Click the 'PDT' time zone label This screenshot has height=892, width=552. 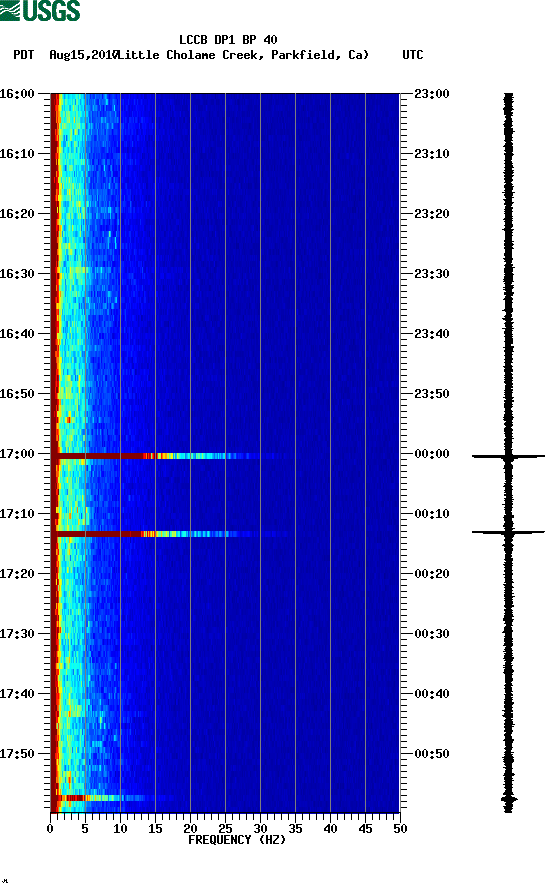coord(23,55)
